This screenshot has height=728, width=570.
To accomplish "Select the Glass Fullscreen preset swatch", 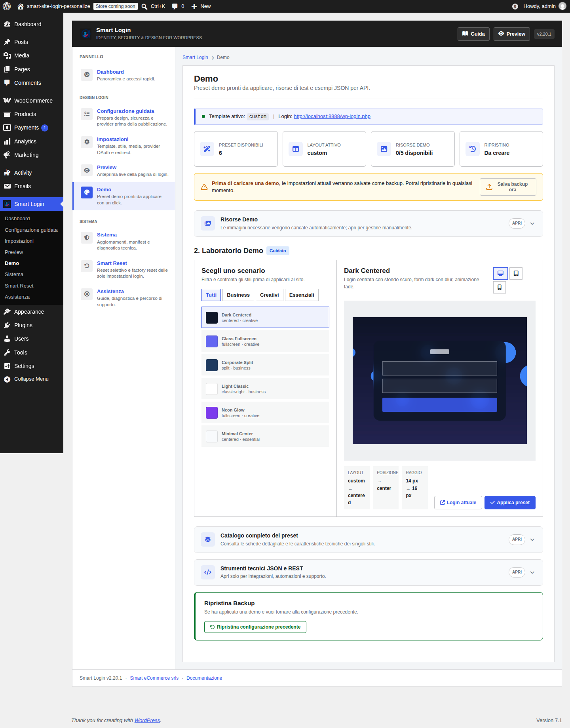I will click(212, 341).
